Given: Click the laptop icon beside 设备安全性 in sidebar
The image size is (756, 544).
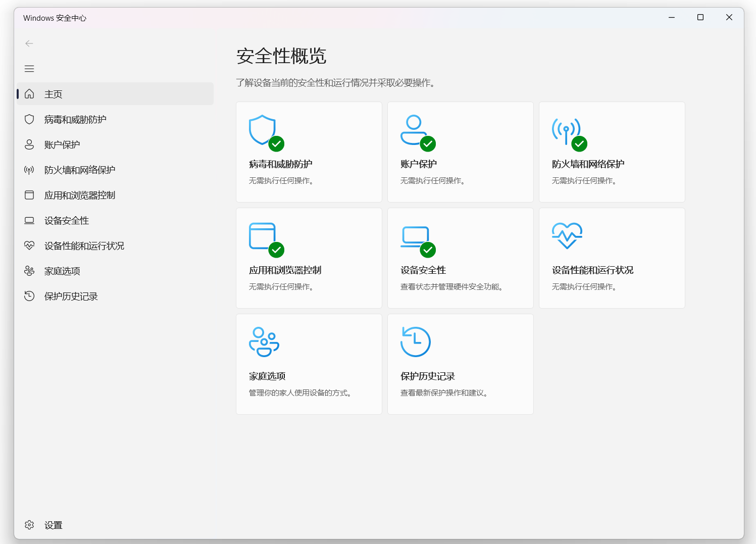Looking at the screenshot, I should click(29, 220).
